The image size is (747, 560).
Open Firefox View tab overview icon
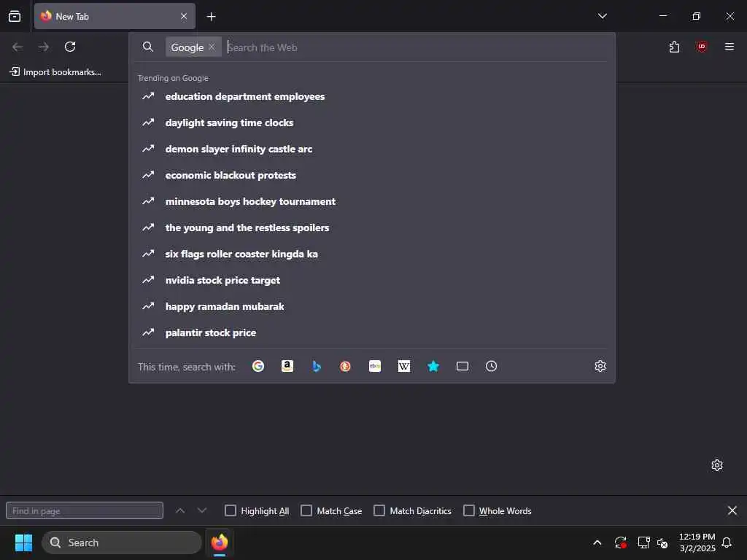(15, 16)
